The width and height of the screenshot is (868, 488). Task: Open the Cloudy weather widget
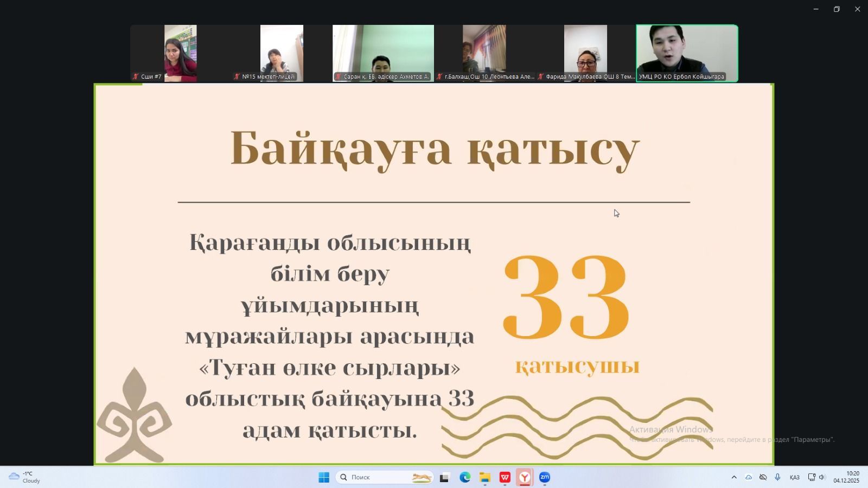[24, 477]
